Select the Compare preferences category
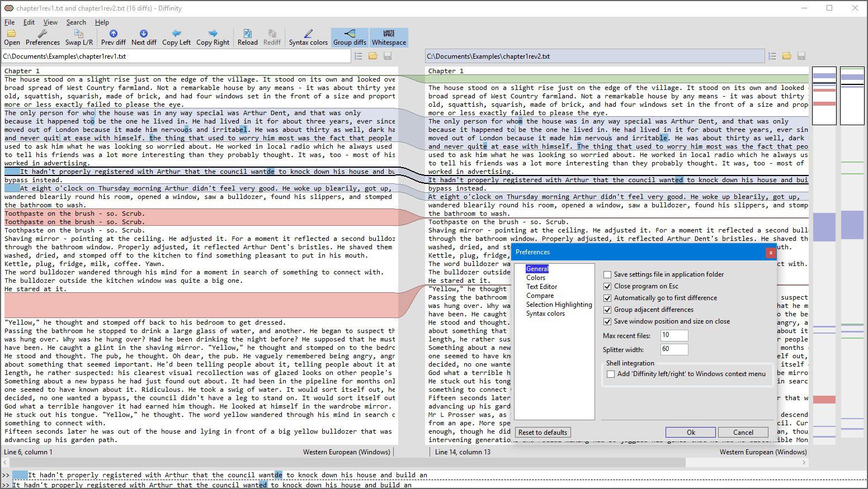This screenshot has width=868, height=489. (x=540, y=295)
